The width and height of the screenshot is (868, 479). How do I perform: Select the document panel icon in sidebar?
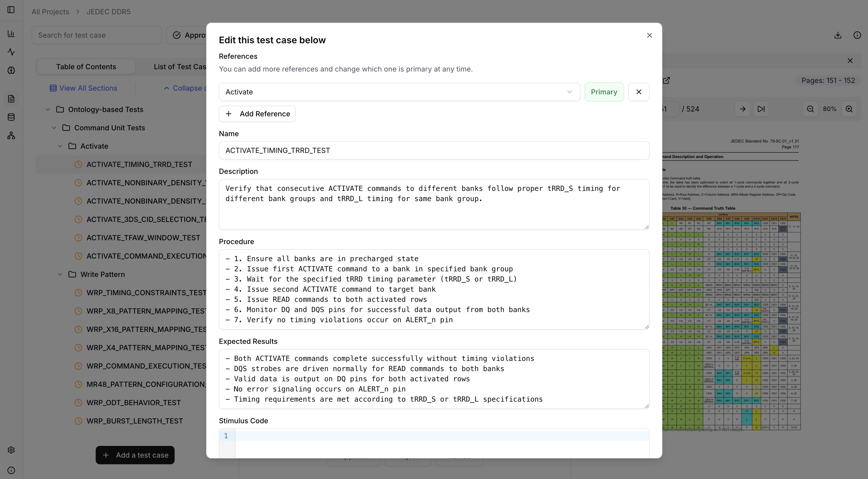click(11, 99)
